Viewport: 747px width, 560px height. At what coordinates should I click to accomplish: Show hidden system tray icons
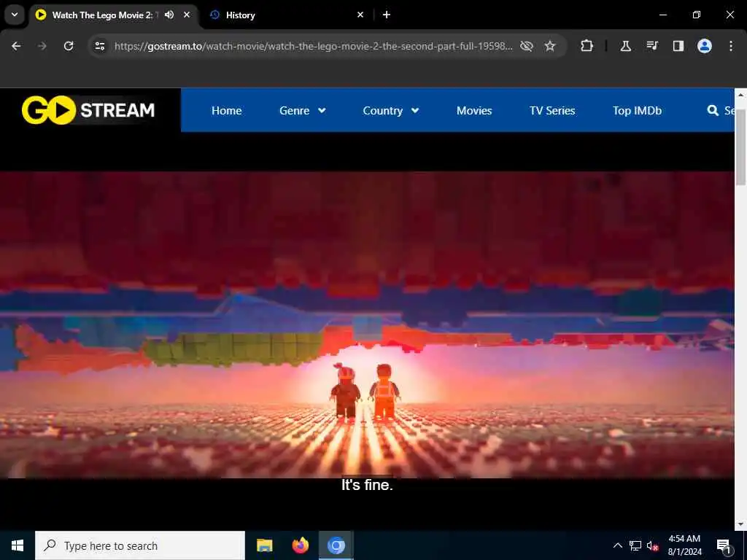[617, 545]
